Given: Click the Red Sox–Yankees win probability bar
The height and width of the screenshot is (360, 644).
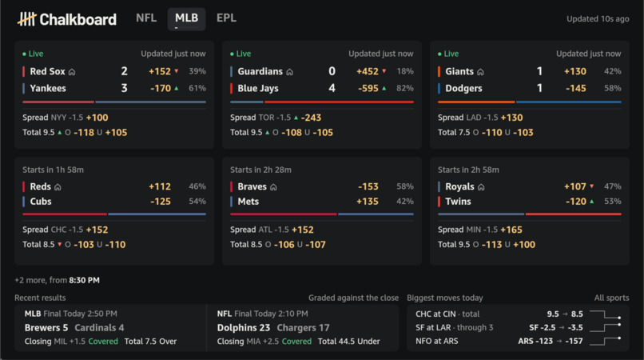Looking at the screenshot, I should 114,102.
